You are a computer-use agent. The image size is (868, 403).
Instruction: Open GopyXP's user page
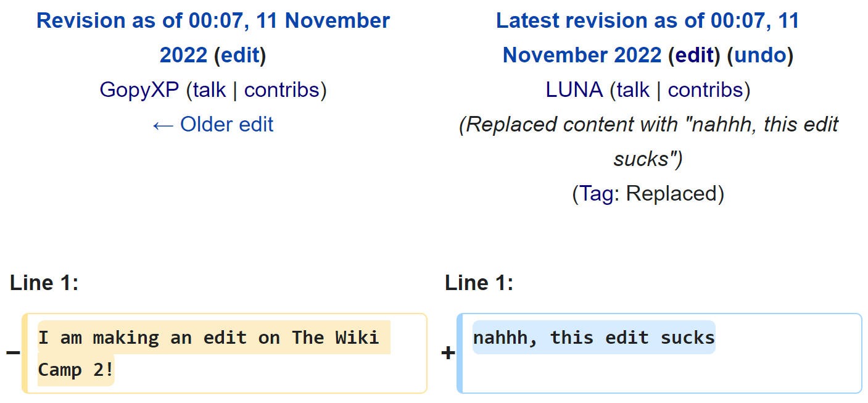pyautogui.click(x=139, y=90)
